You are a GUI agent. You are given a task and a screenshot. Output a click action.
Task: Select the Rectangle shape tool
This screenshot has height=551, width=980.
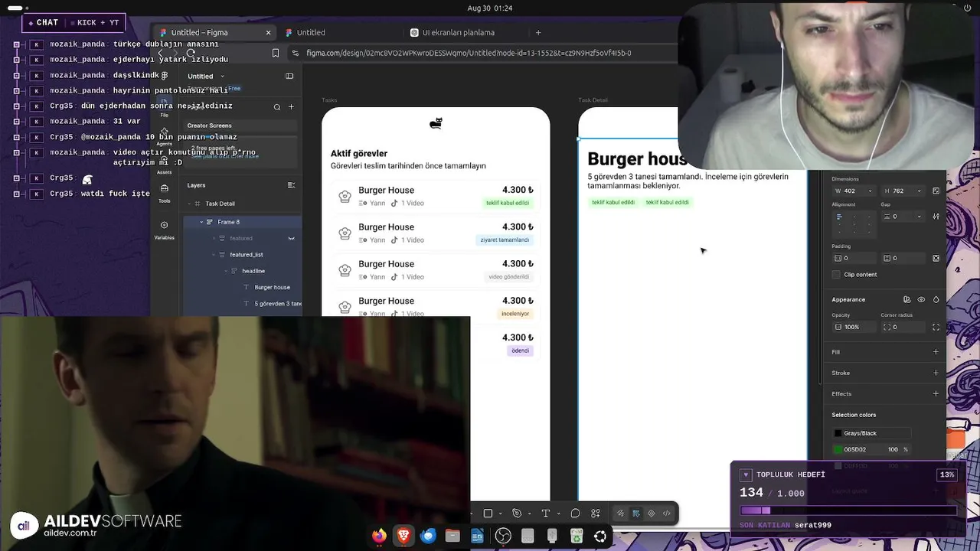coord(488,514)
